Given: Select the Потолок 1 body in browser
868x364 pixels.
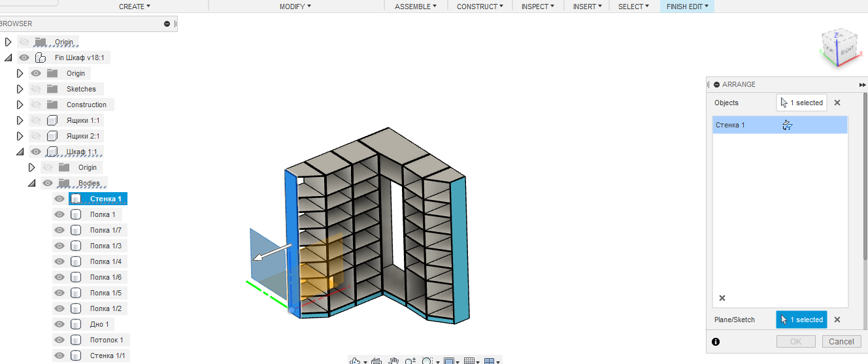Looking at the screenshot, I should (x=106, y=340).
